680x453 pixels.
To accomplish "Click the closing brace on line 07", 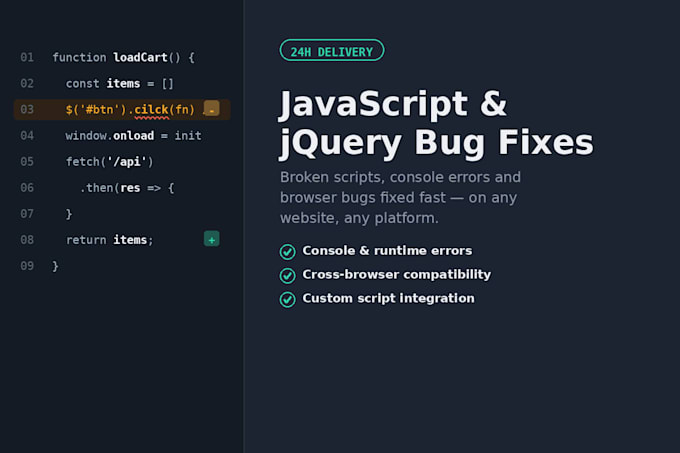I will point(69,214).
